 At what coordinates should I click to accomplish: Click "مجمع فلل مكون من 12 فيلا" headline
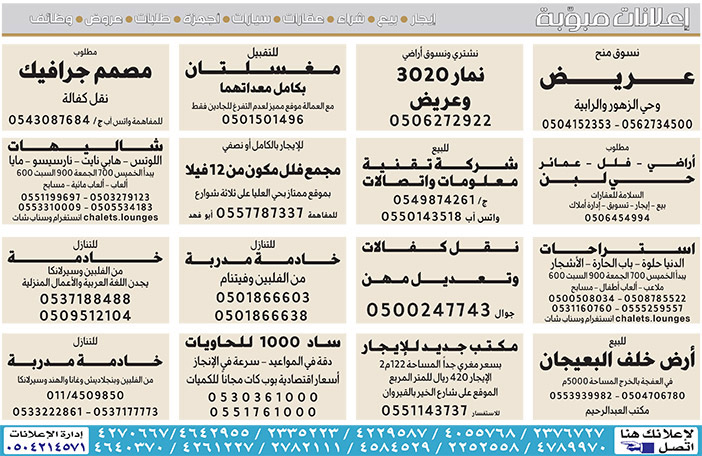tap(263, 170)
